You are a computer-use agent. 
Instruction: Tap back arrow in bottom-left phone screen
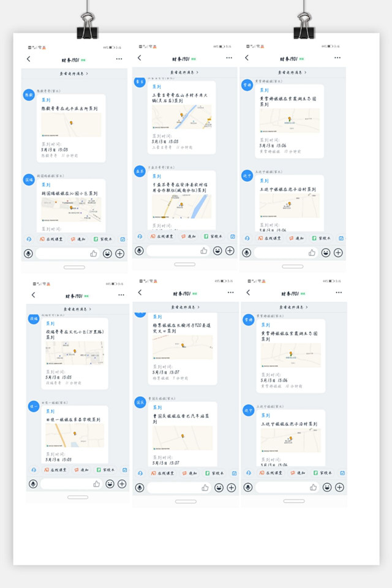click(x=34, y=295)
